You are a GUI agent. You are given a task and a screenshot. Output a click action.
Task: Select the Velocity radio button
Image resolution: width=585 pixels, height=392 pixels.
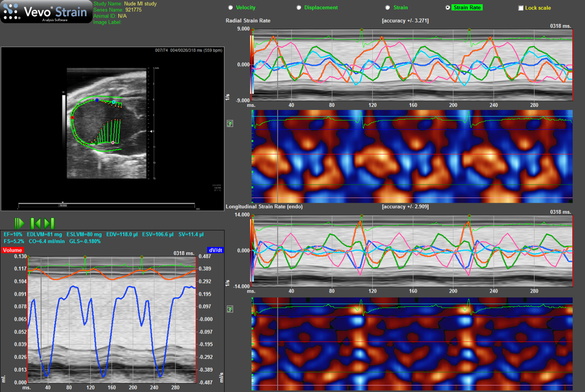231,8
